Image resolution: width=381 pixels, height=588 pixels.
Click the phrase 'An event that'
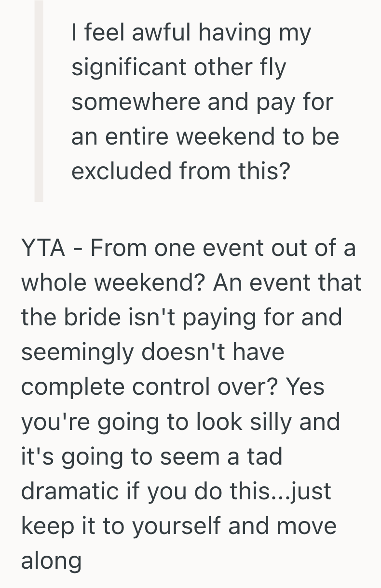(x=287, y=283)
